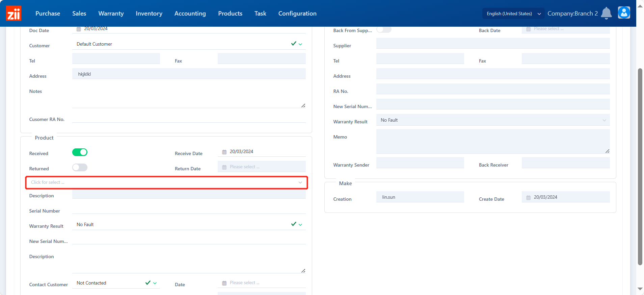
Task: Click calendar icon in Doc Date field
Action: coord(79,29)
